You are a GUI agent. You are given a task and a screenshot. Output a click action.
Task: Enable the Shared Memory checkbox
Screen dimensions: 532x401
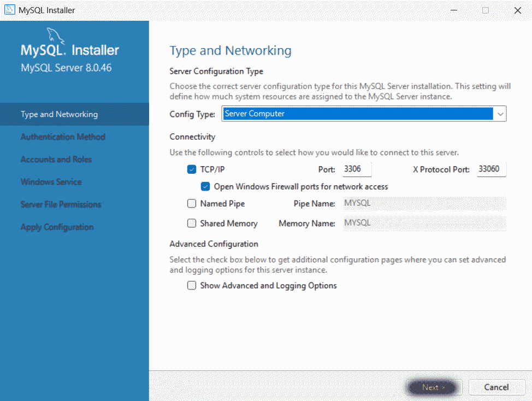point(192,223)
